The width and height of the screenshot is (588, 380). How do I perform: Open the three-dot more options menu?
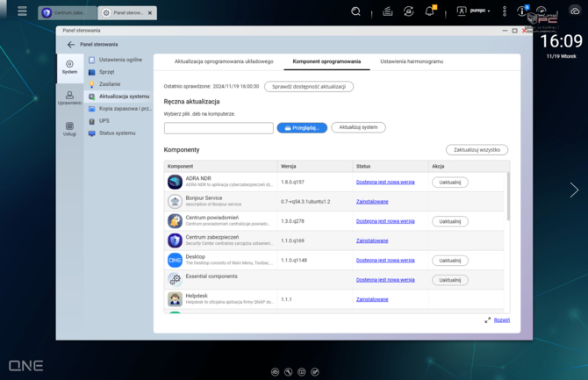point(505,11)
